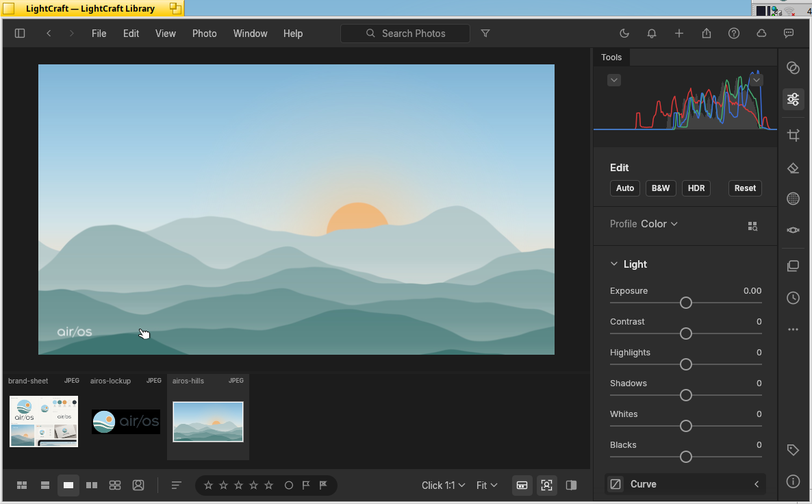Switch to multi-photo survey view
812x504 pixels.
click(115, 486)
